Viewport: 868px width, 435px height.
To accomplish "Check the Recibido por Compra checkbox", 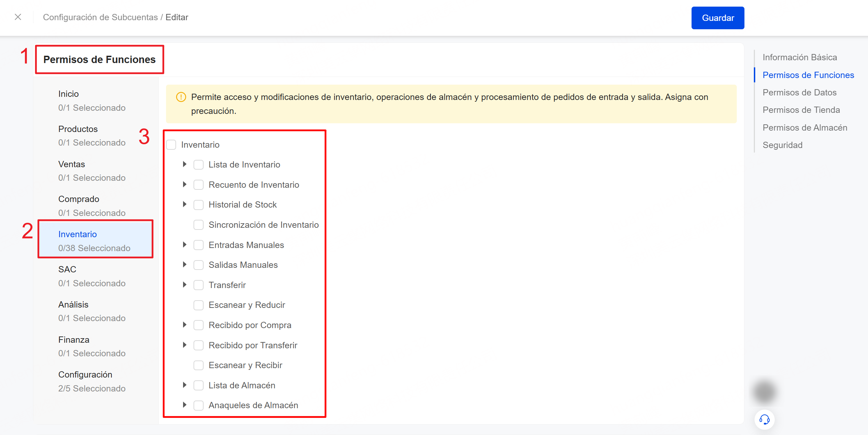I will [x=198, y=325].
